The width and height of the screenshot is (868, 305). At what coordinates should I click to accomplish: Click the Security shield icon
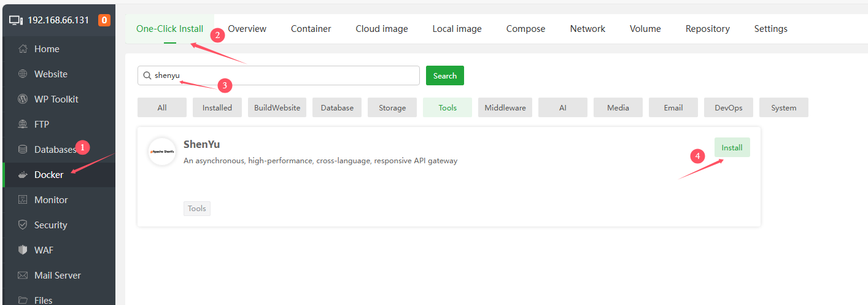click(x=23, y=225)
